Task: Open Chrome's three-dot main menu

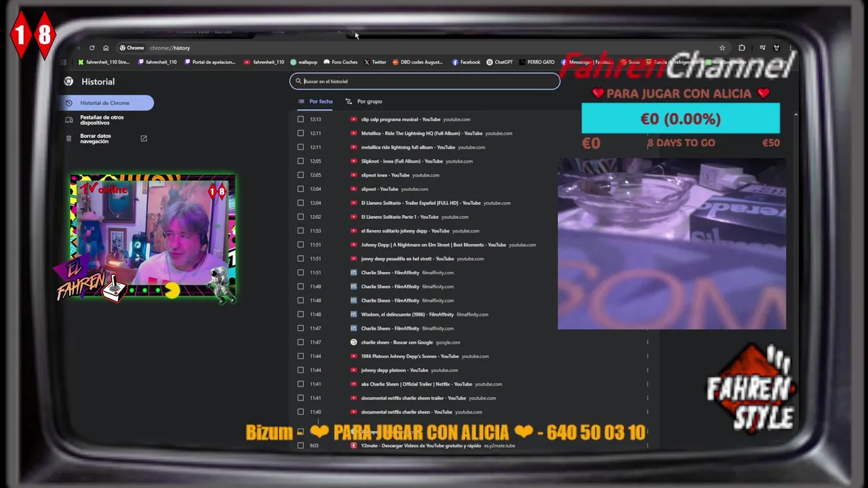Action: pyautogui.click(x=791, y=48)
